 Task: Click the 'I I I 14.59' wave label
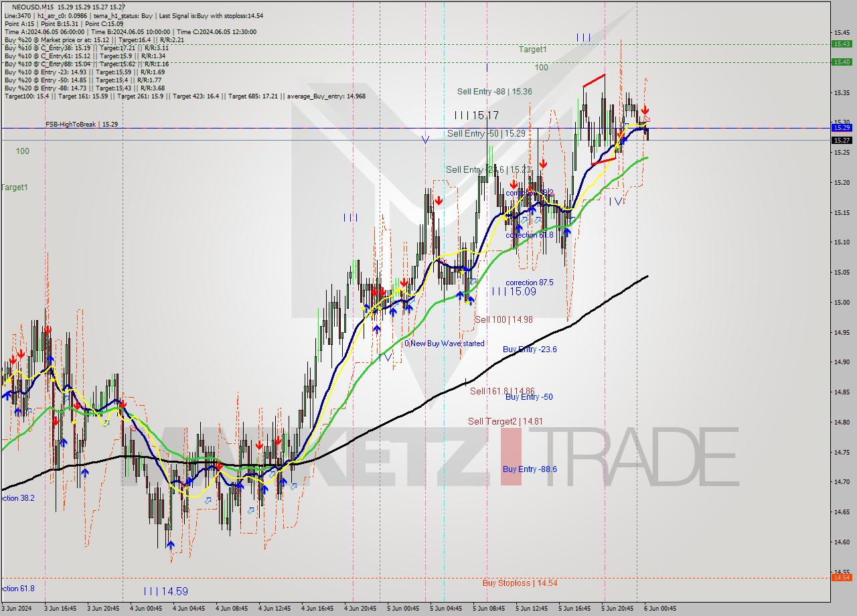(166, 591)
